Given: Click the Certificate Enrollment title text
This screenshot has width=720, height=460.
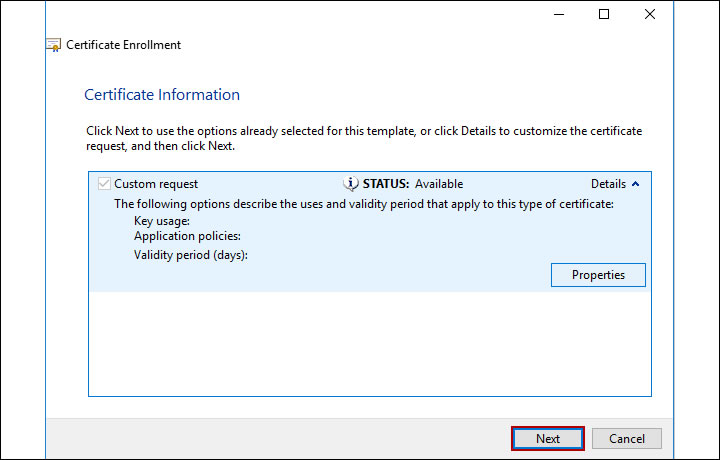Looking at the screenshot, I should [124, 45].
